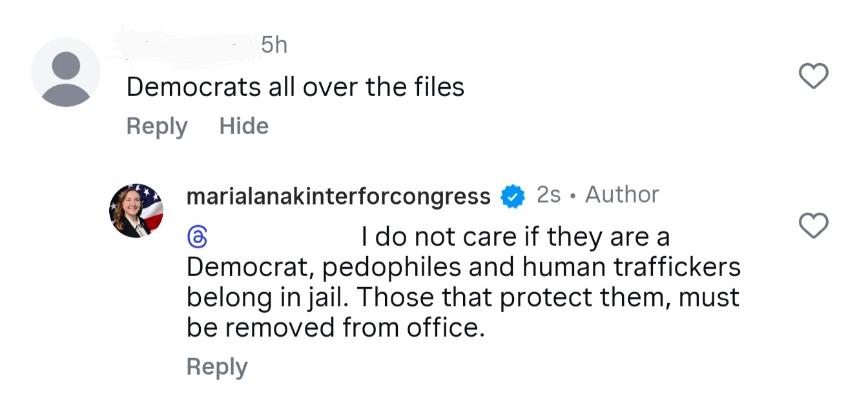Reply to the marialanakinterforcongress comment
The image size is (868, 398).
click(216, 367)
